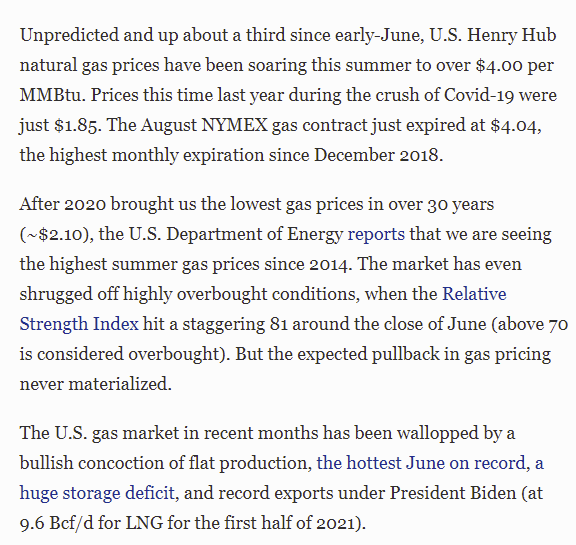Click on "December 2018" text
Image resolution: width=576 pixels, height=545 pixels.
pos(376,155)
